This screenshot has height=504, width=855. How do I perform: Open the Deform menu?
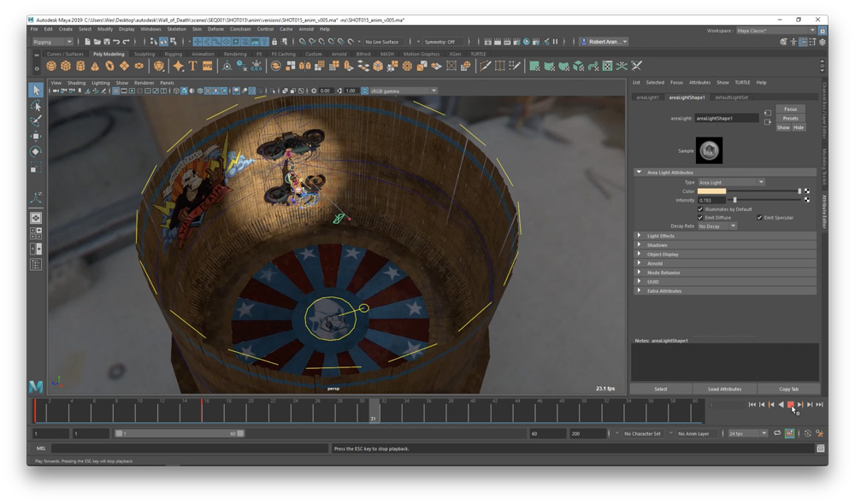click(215, 29)
